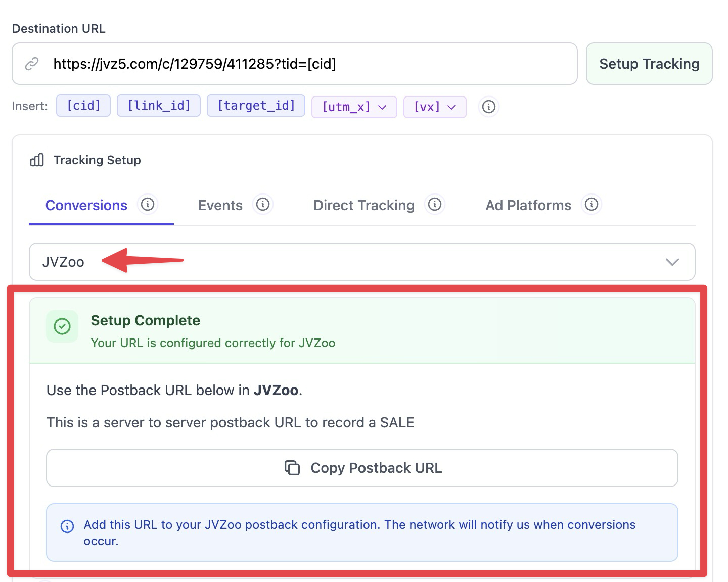Click the info icon next to Conversions tab
728x582 pixels.
click(148, 204)
